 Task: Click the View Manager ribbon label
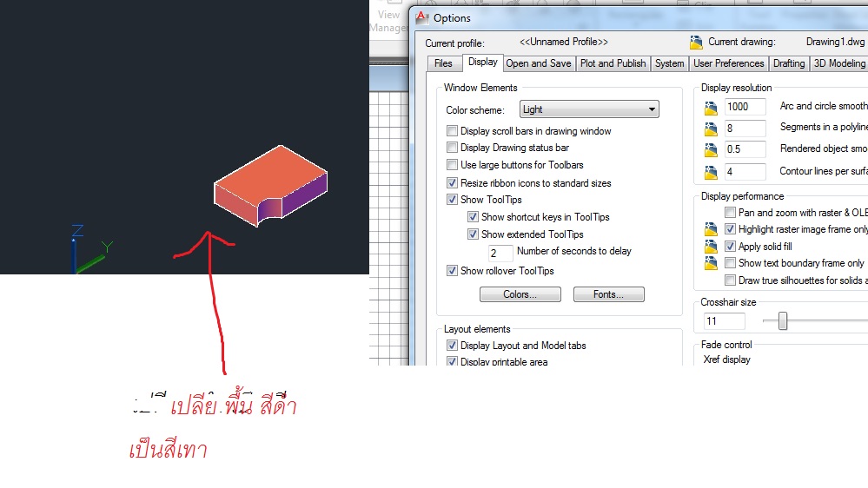[388, 21]
